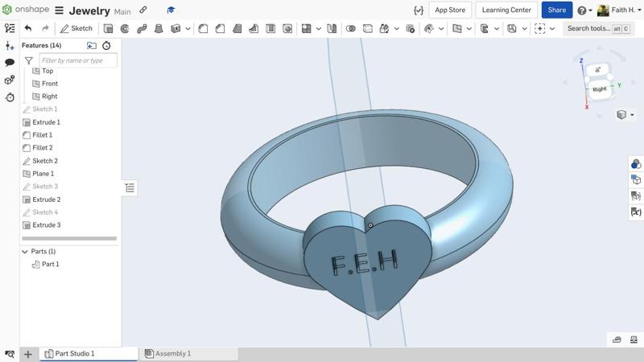Screen dimensions: 644x362
Task: Open the Thicken tool dropdown arrow
Action: click(x=188, y=29)
